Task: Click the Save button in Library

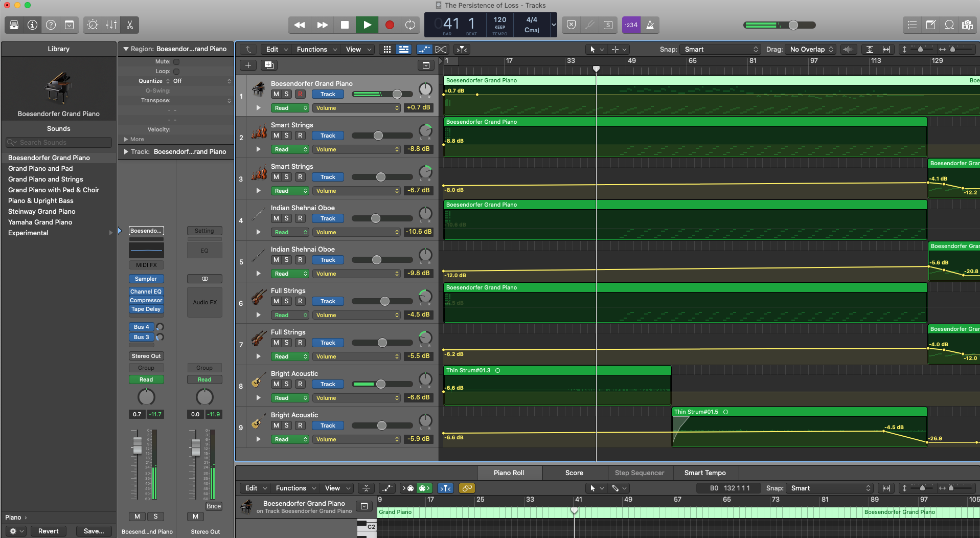Action: pyautogui.click(x=94, y=531)
